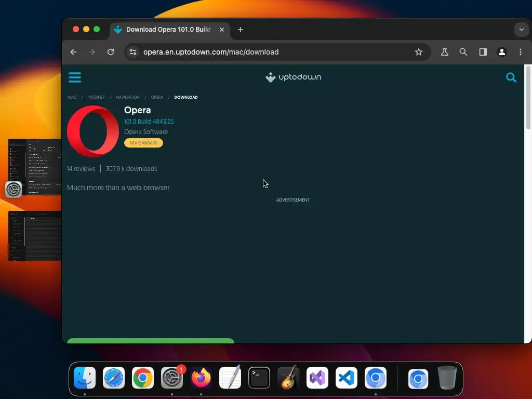Open version 101.0 Build 4843.25 link

[149, 122]
